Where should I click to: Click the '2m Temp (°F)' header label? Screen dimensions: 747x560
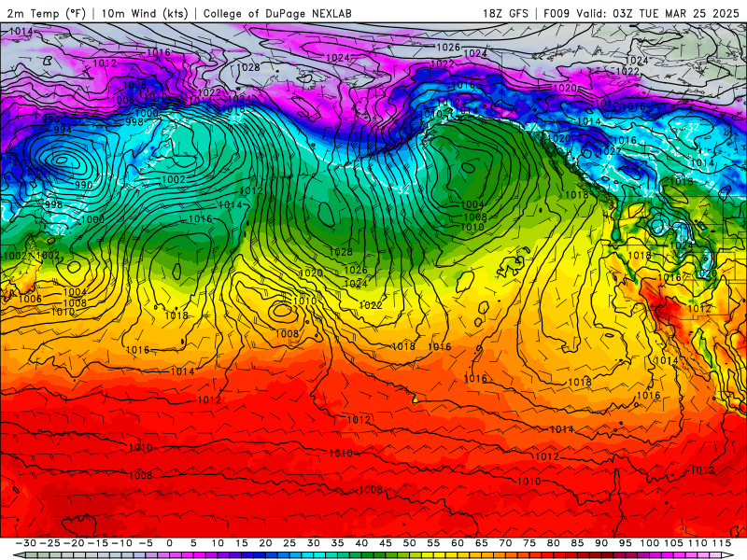[46, 13]
